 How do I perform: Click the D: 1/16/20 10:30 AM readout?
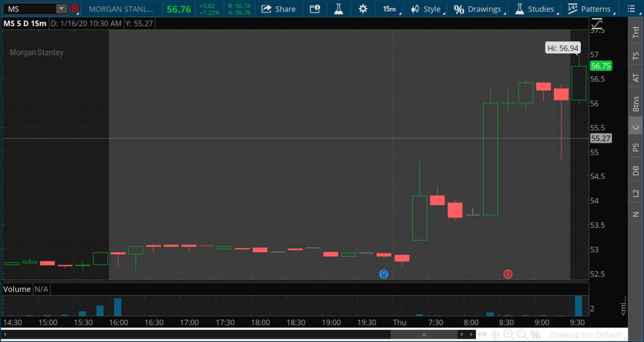point(85,24)
